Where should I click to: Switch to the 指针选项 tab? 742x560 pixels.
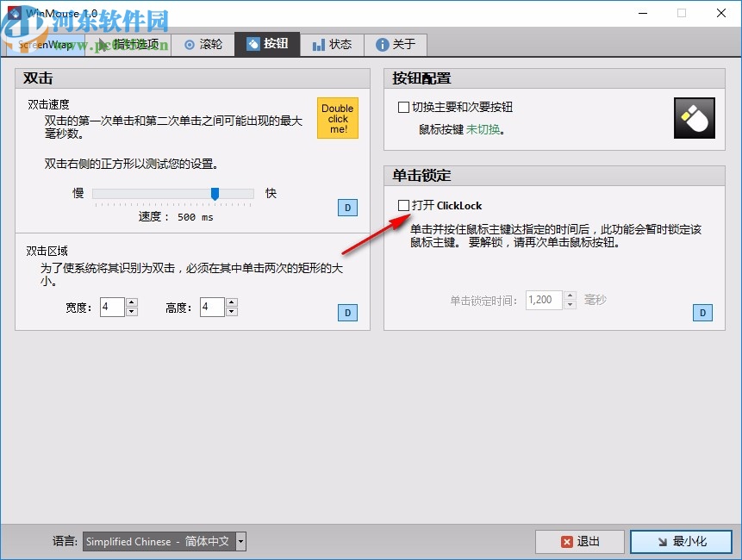click(128, 45)
